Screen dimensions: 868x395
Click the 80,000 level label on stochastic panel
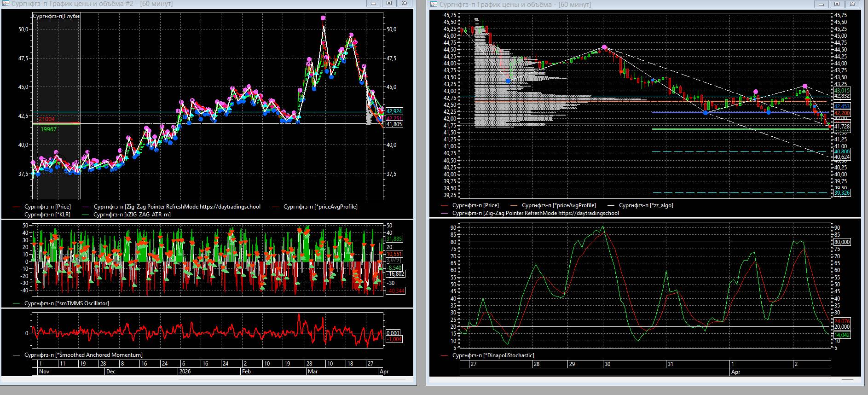click(842, 242)
